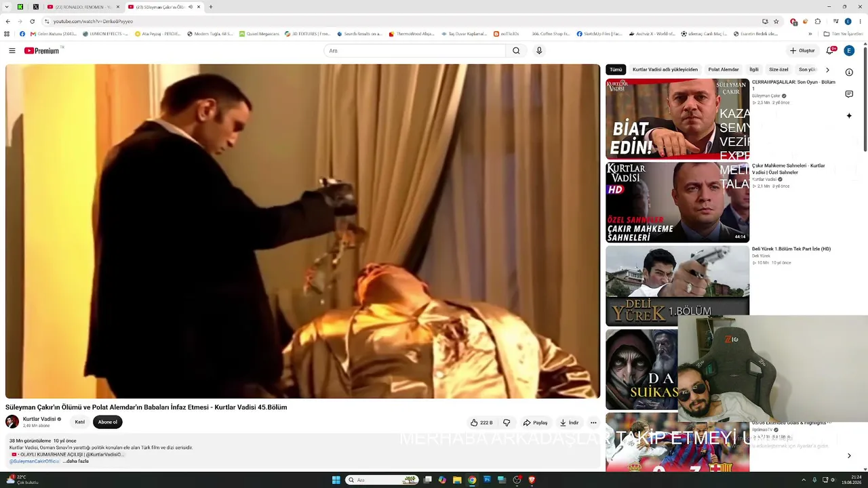Open comments panel icon on right edge
This screenshot has height=488, width=868.
coord(849,94)
